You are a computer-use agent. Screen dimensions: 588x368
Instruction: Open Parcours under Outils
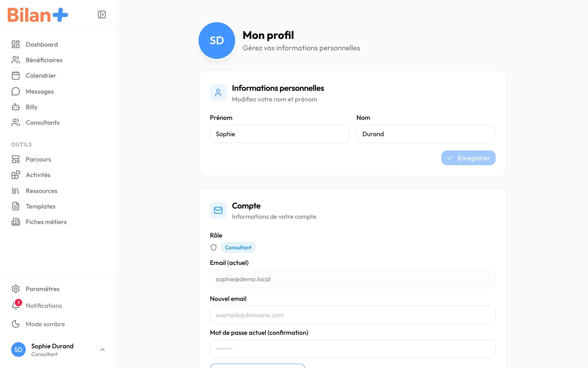click(59, 159)
